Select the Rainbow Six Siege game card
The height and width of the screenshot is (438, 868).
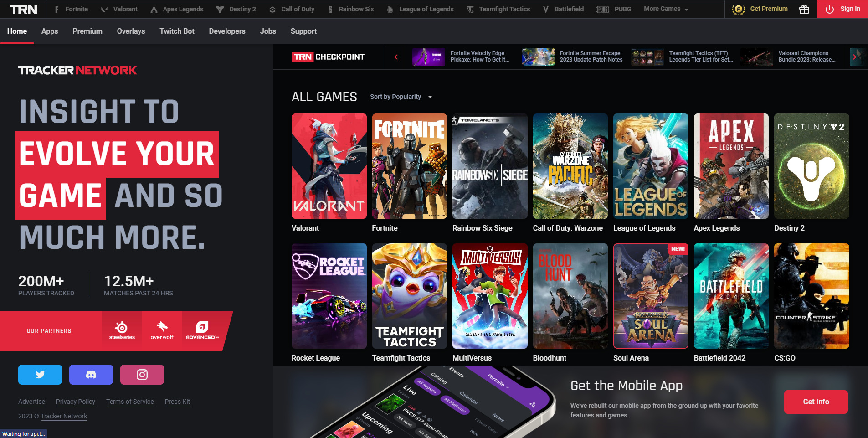pos(490,173)
